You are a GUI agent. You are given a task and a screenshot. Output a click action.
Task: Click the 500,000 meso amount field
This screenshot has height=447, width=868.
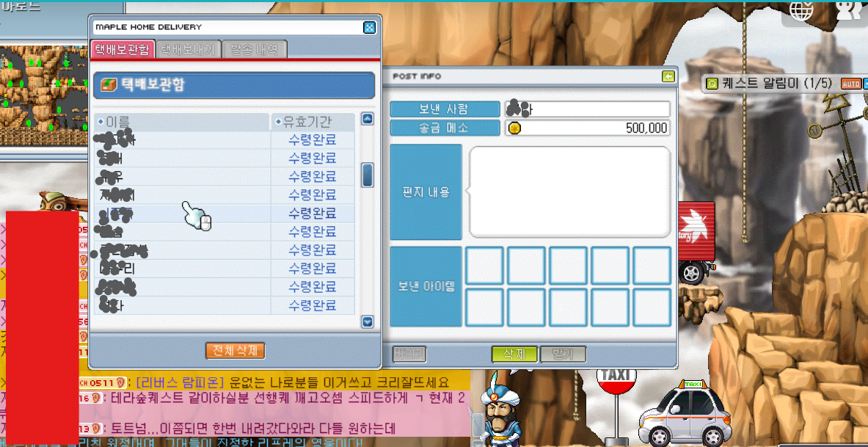[x=587, y=128]
